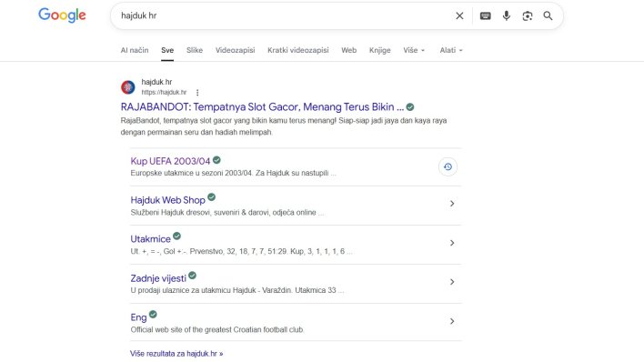Expand the Hajduk Web Shop row chevron
The width and height of the screenshot is (644, 362).
point(452,204)
